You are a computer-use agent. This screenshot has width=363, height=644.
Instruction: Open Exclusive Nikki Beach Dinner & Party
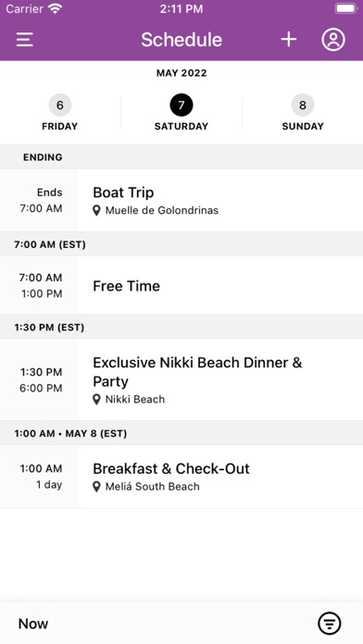point(181,380)
